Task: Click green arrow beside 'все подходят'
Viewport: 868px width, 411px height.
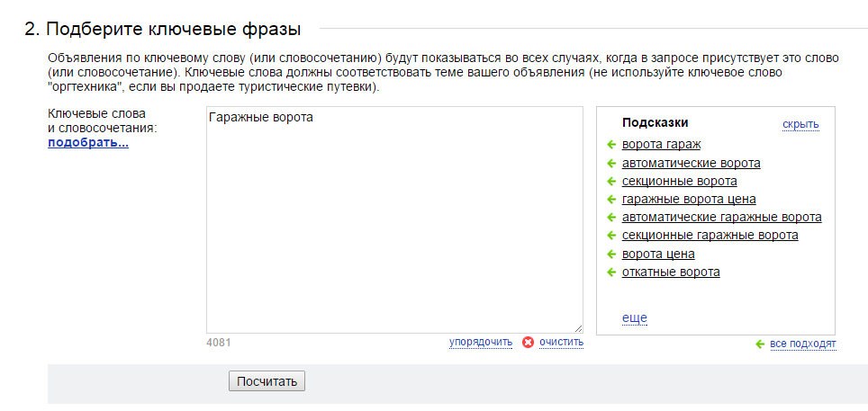Action: click(x=760, y=344)
